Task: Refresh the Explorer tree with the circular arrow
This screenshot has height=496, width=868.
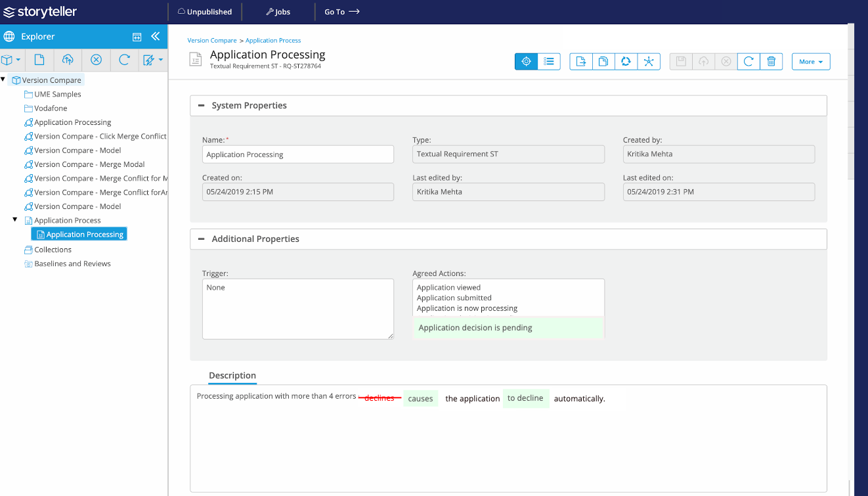Action: [124, 60]
